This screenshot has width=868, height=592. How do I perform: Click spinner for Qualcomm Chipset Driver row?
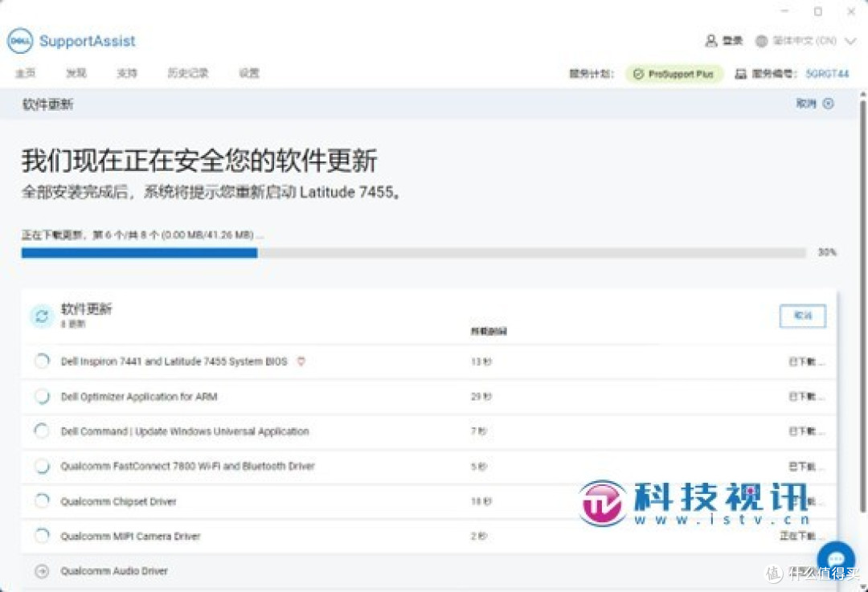[x=42, y=501]
